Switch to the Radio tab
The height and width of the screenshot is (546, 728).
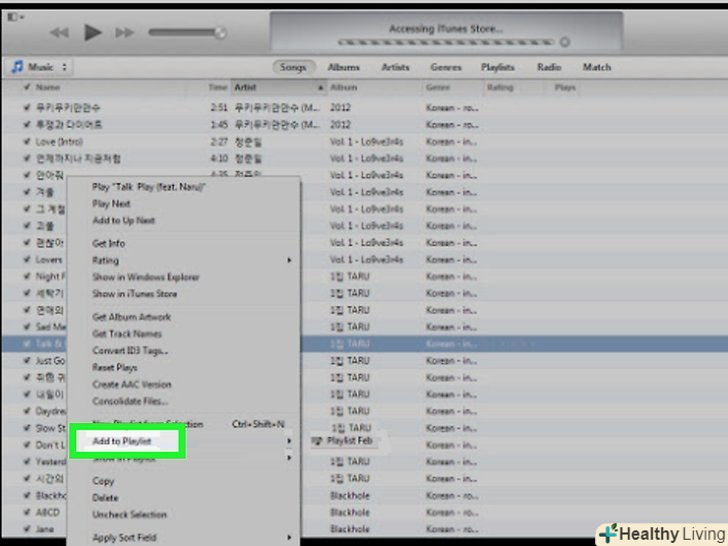pos(549,67)
